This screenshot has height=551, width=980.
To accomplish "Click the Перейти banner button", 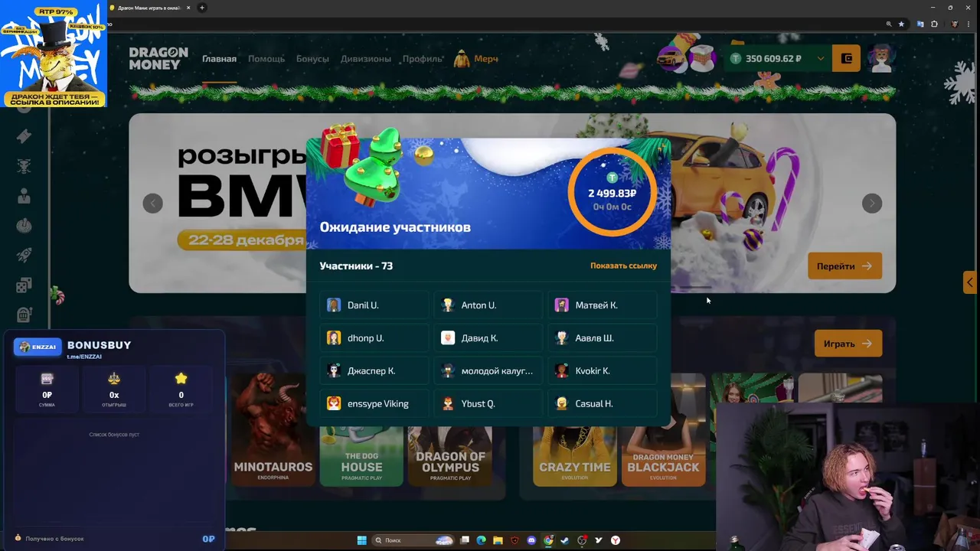I will [844, 266].
